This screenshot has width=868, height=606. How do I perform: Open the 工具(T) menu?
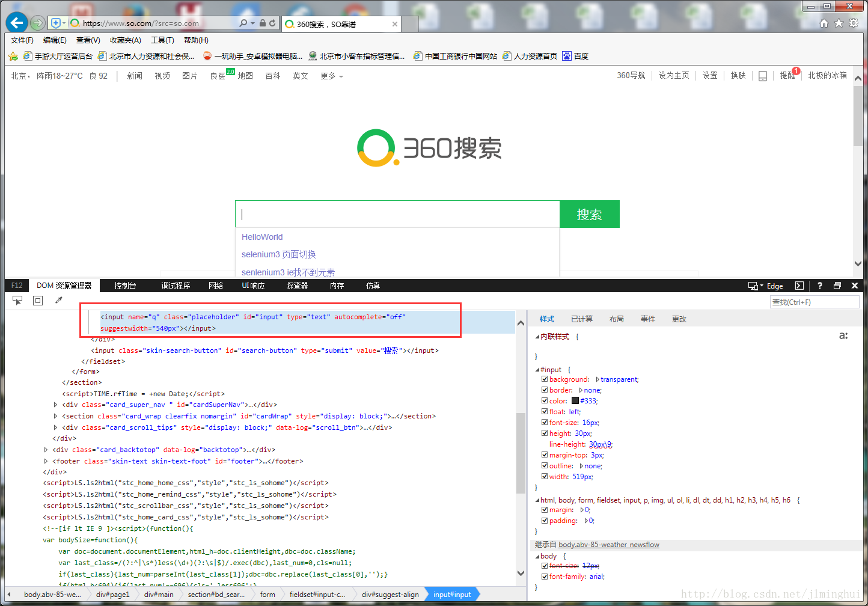coord(162,40)
